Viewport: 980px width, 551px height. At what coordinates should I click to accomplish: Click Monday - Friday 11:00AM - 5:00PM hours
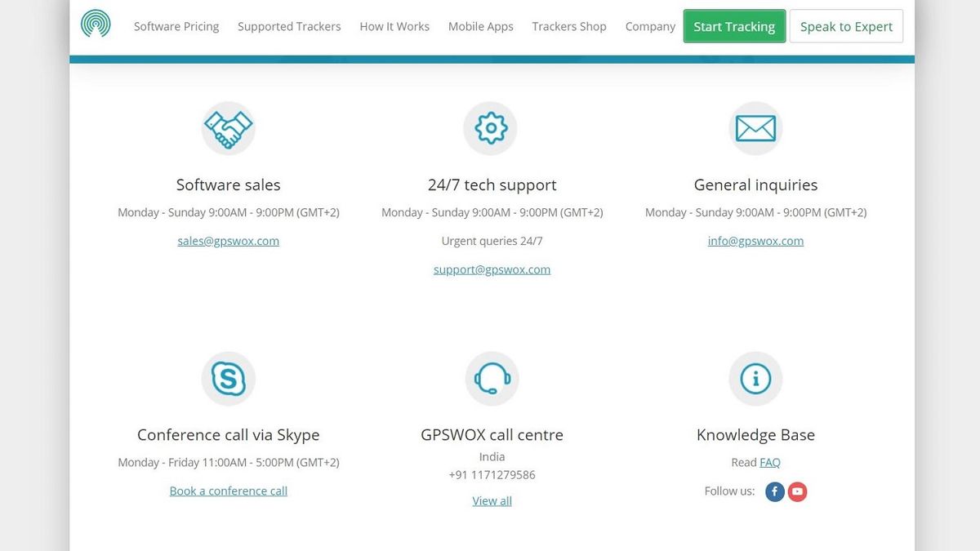click(229, 462)
